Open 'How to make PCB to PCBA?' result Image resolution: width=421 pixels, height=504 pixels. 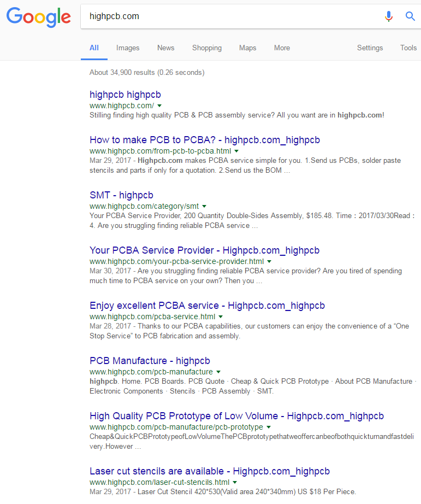pyautogui.click(x=205, y=140)
